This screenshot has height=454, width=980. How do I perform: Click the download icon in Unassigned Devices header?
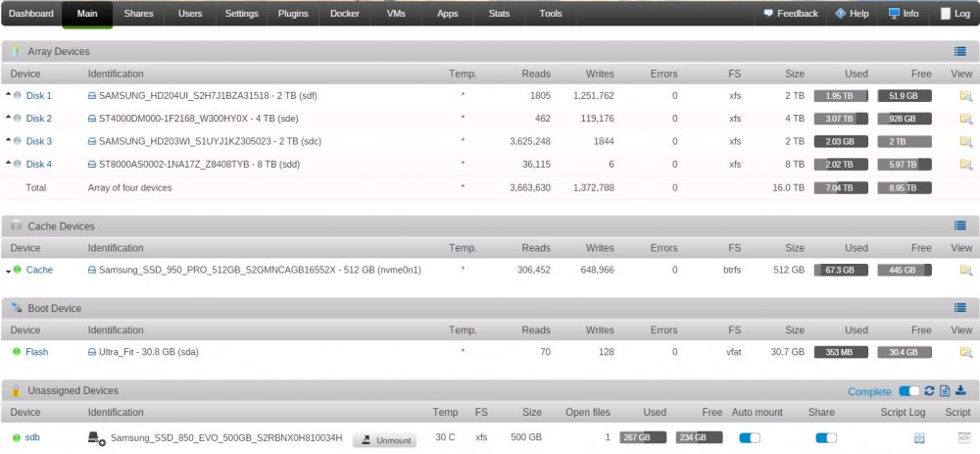(960, 391)
